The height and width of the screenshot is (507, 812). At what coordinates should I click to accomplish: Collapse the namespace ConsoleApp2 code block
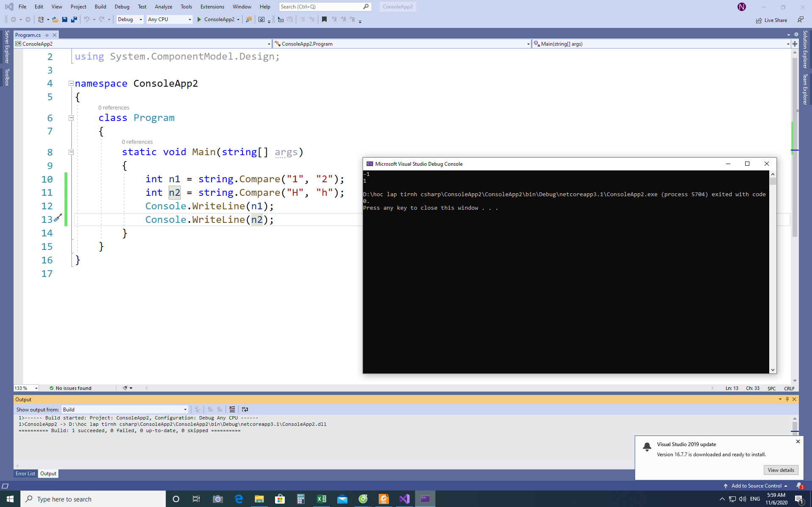[71, 84]
